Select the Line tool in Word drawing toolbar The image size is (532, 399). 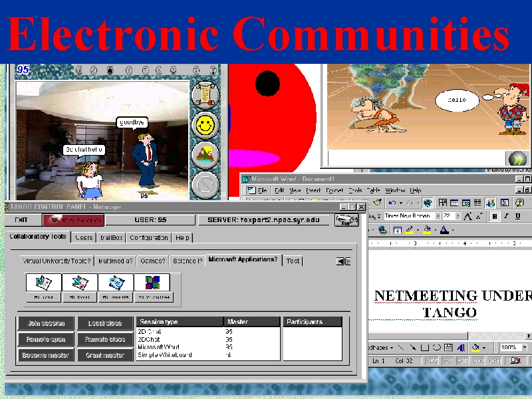(x=401, y=347)
